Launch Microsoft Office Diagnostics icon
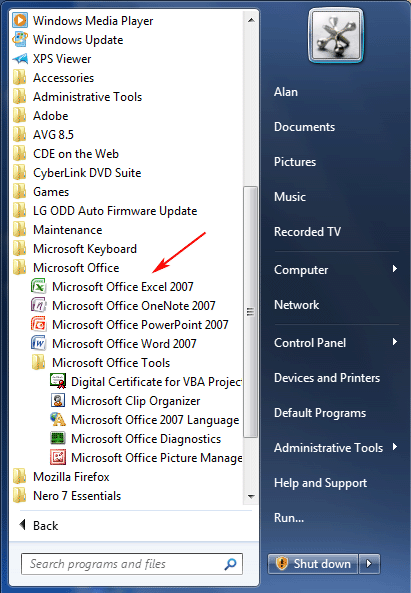The image size is (411, 593). pos(58,439)
